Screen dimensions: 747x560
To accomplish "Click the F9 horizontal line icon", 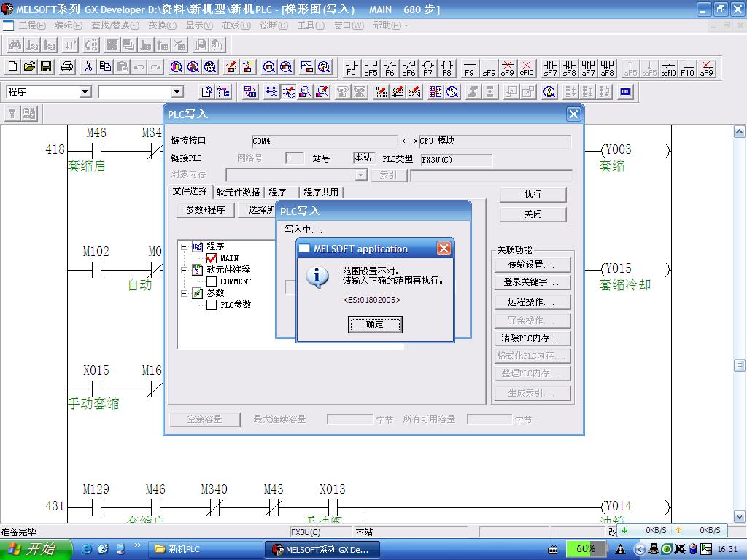I will tap(469, 68).
